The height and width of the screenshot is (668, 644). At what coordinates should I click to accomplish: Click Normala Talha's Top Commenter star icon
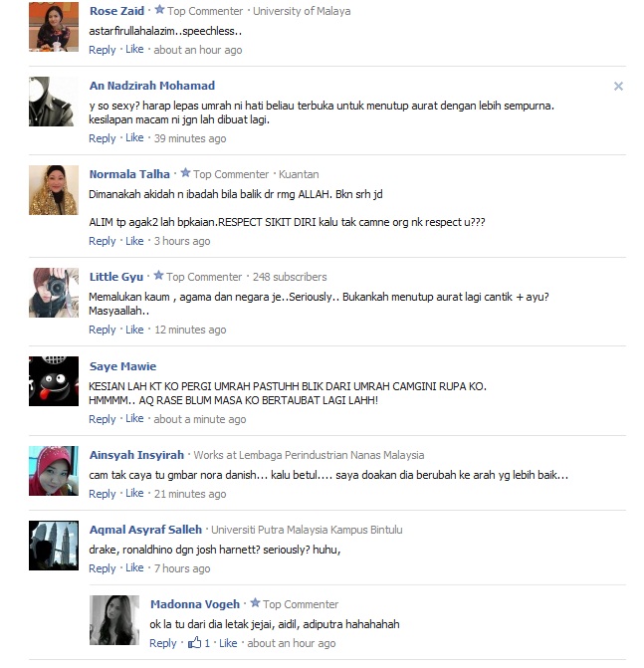click(x=185, y=173)
